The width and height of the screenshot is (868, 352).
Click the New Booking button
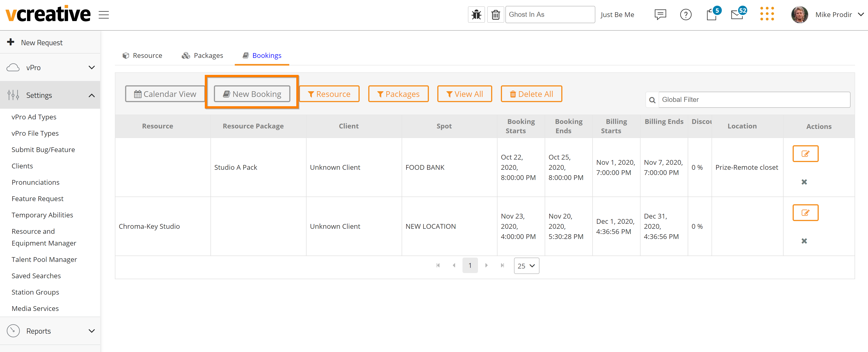tap(252, 94)
